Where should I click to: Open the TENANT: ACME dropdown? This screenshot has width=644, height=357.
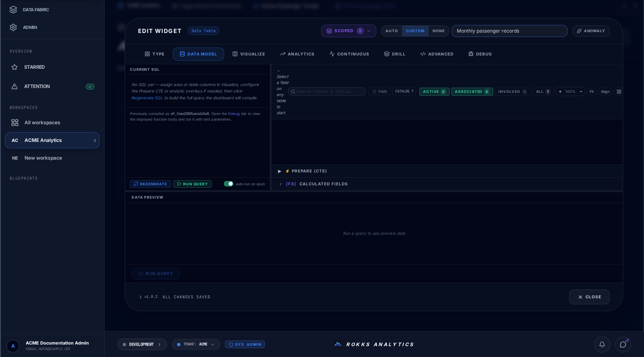point(196,345)
